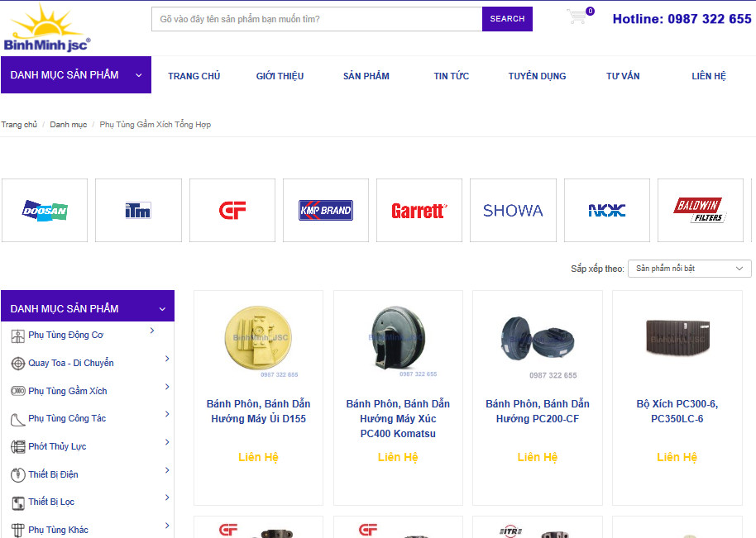Open the 'Tuyển dụng' menu item
This screenshot has width=756, height=538.
coord(537,76)
